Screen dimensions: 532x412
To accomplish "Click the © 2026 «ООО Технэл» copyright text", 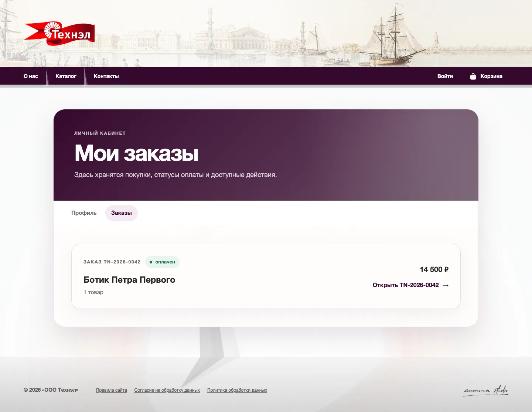I will click(x=51, y=390).
